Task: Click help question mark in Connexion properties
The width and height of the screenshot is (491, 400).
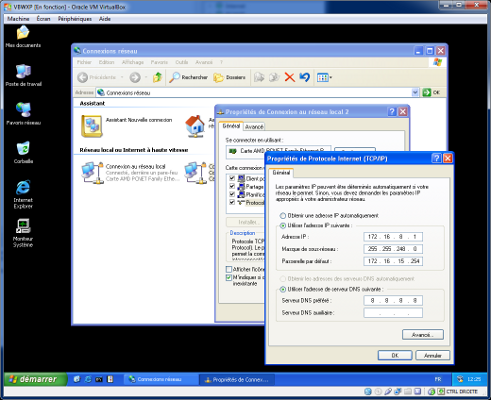Action: point(392,112)
